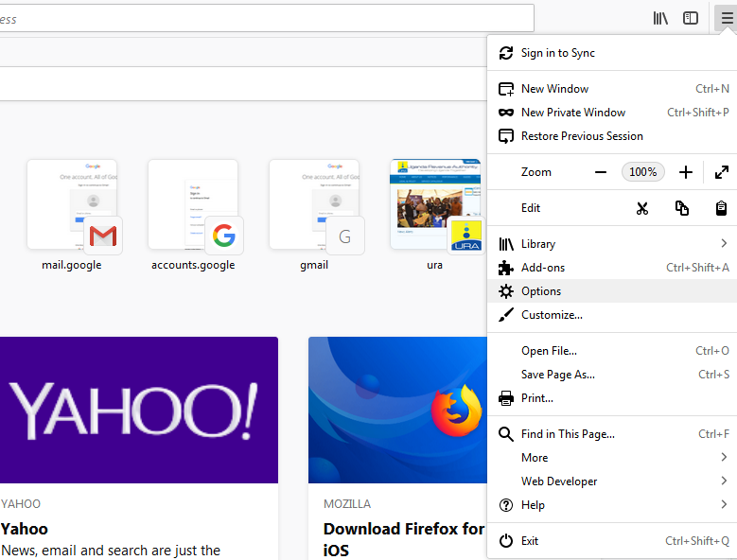This screenshot has height=560, width=737.
Task: Select Add-ons menu entry
Action: 612,268
